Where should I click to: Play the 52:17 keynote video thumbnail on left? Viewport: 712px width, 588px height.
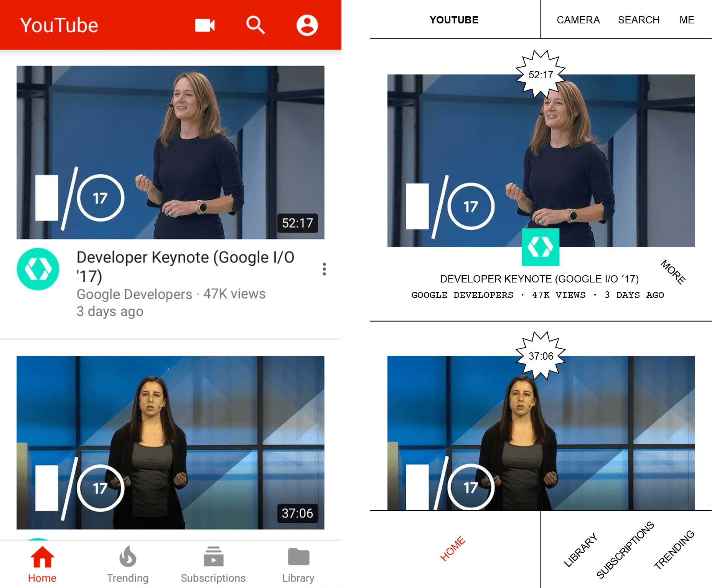170,152
